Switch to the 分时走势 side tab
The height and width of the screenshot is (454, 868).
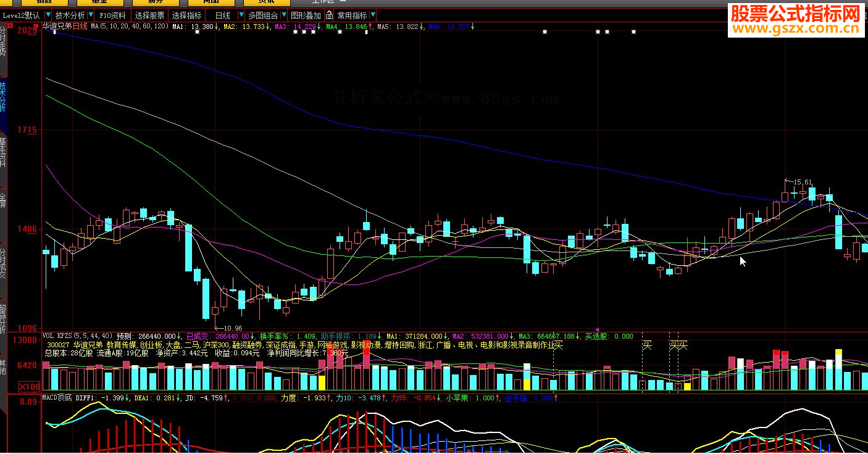pos(3,42)
